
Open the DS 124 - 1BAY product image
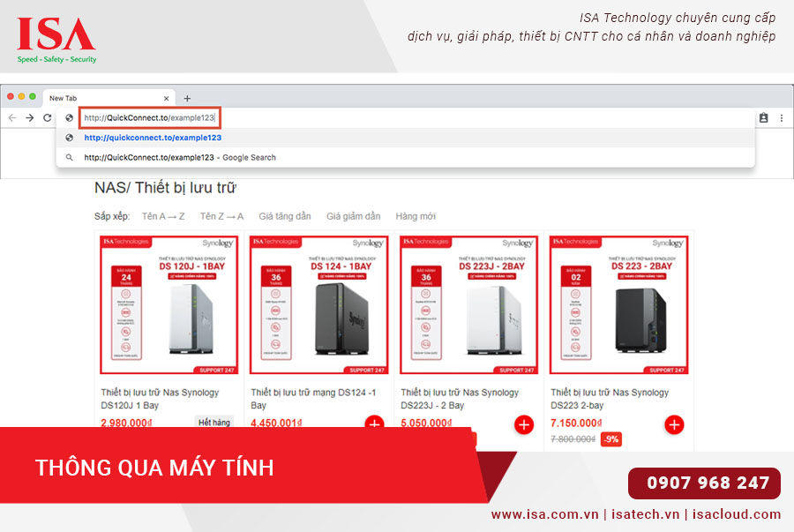coord(319,304)
